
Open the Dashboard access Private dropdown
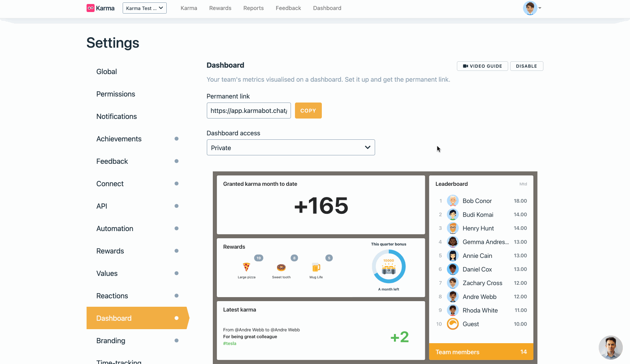291,147
